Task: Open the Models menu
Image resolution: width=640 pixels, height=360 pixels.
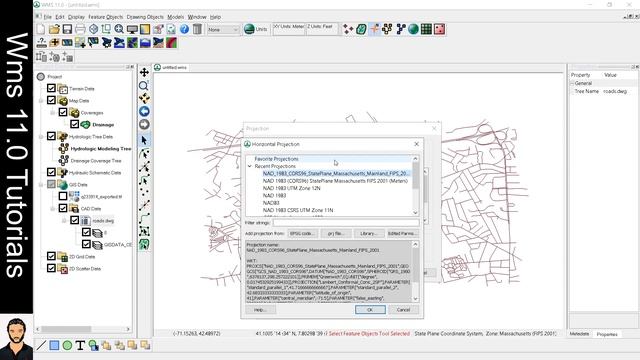Action: 176,17
